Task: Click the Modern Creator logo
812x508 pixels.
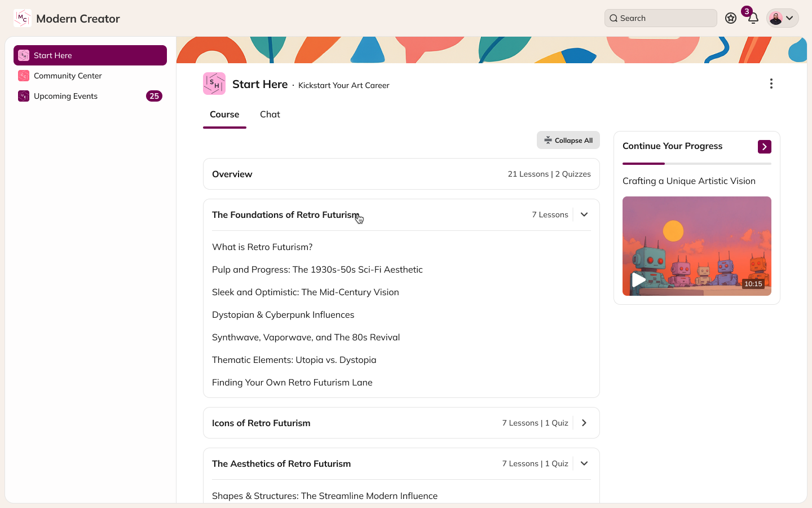Action: (22, 17)
